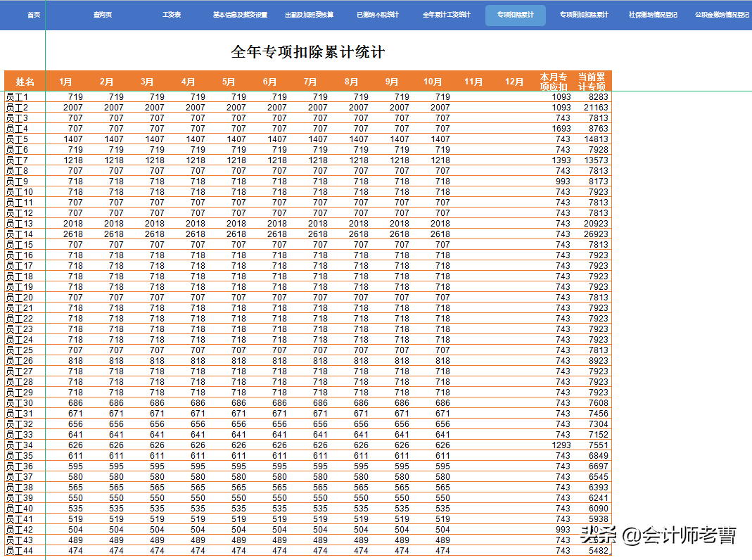Open 全年累计工资统计 statistics

[x=447, y=13]
